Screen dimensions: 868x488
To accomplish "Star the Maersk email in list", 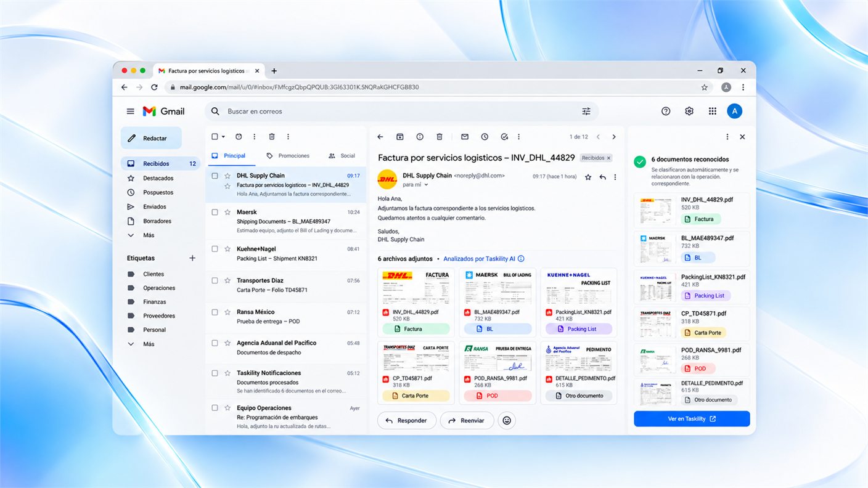I will [x=227, y=212].
